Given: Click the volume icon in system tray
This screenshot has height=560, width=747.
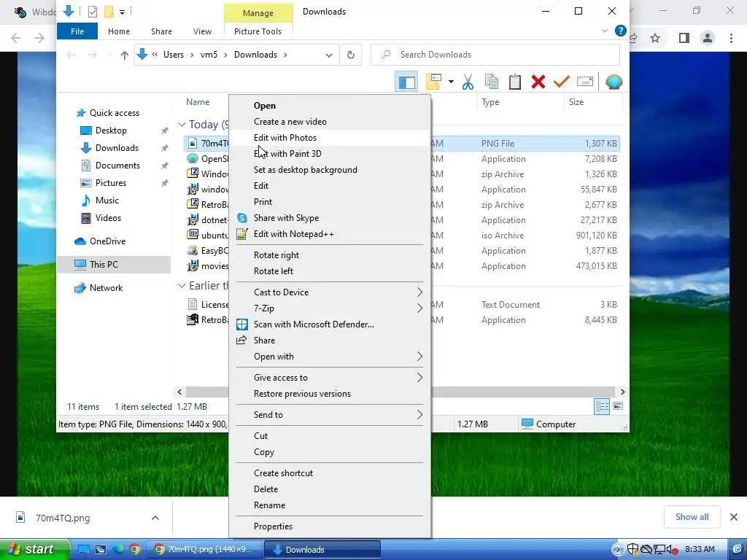Looking at the screenshot, I should click(672, 550).
